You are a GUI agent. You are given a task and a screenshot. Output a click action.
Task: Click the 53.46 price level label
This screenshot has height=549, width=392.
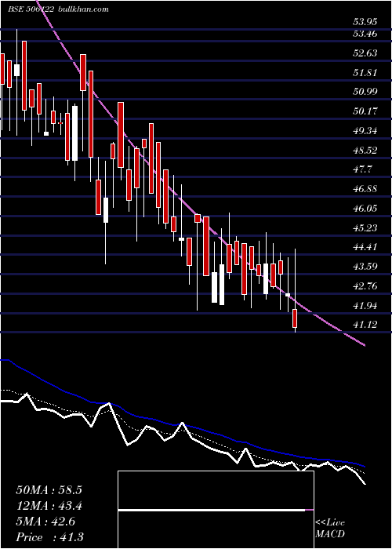coord(365,34)
